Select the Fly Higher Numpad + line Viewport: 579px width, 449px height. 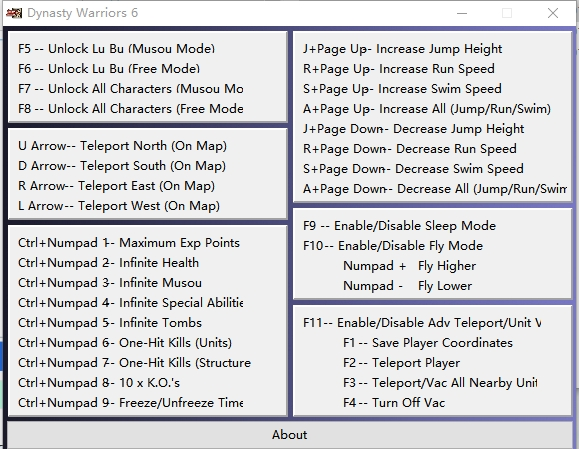[410, 266]
